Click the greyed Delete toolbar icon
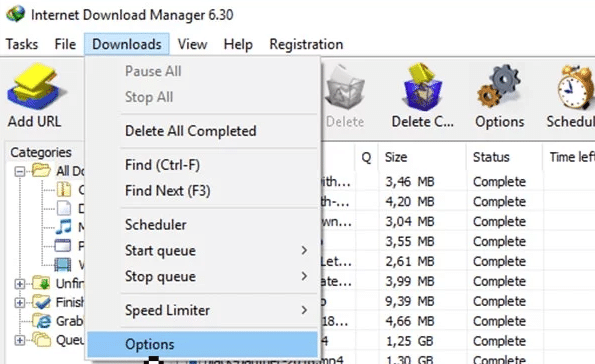595x364 pixels. point(344,87)
